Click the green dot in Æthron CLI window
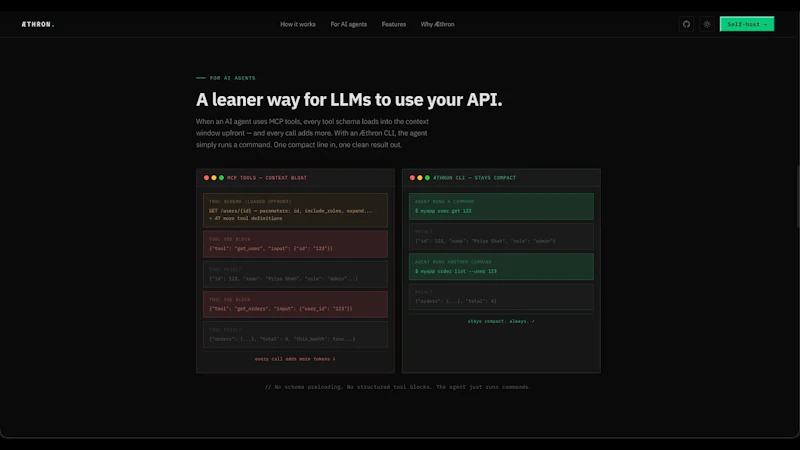The height and width of the screenshot is (450, 800). 428,178
